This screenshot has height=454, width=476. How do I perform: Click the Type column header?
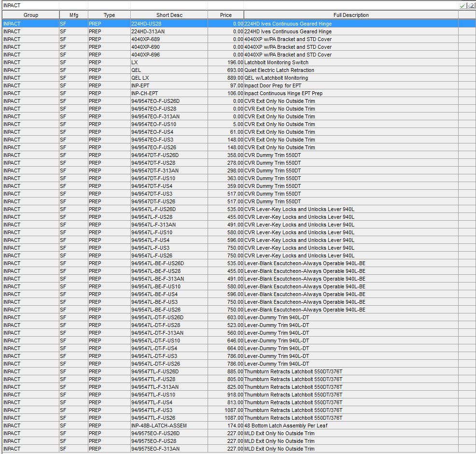109,15
